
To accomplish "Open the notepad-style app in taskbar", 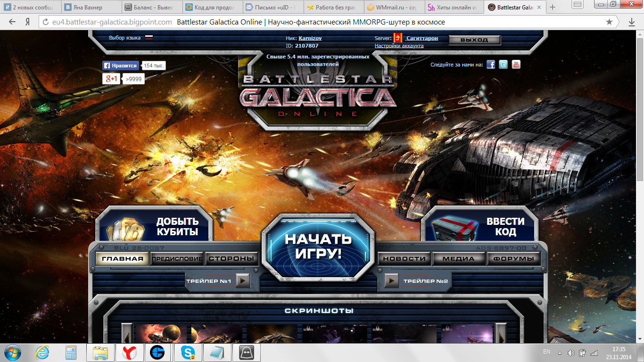I will click(216, 353).
